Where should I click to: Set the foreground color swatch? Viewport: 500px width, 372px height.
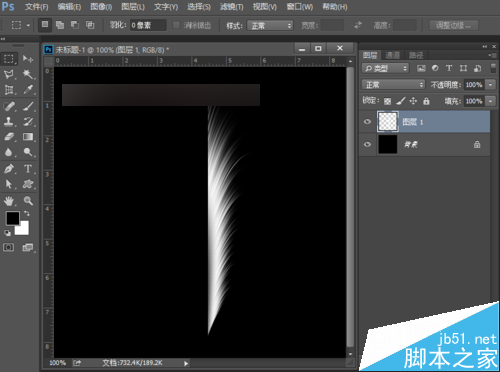[x=13, y=218]
